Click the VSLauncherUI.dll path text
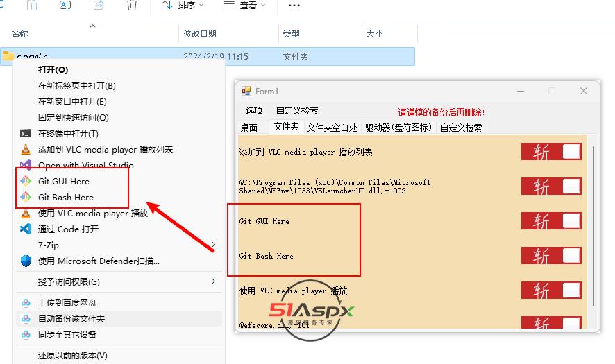This screenshot has height=364, width=615. tap(335, 187)
